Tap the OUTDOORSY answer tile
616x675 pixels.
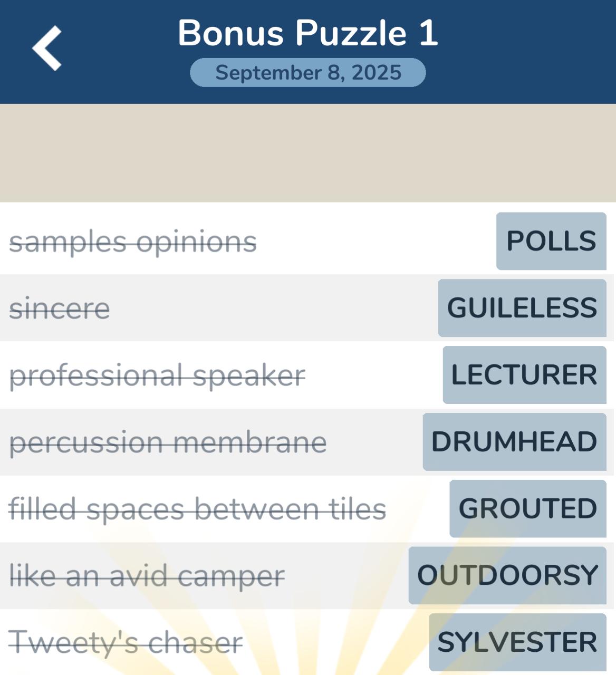coord(507,575)
